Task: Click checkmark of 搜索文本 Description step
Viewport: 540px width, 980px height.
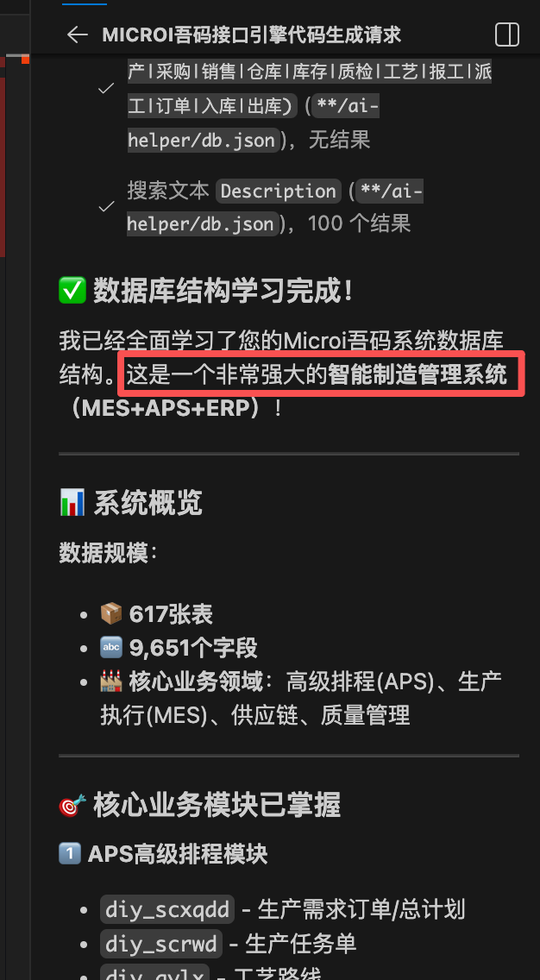Action: [106, 206]
